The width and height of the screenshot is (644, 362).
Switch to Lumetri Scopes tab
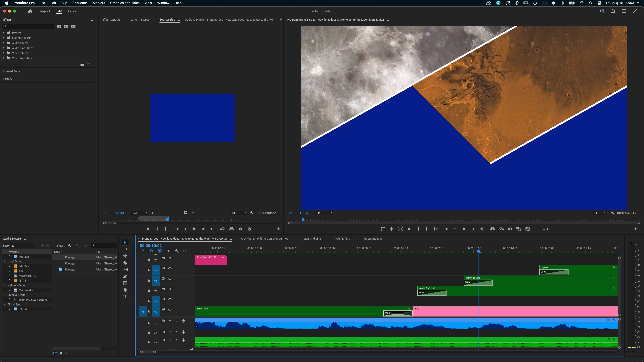pyautogui.click(x=140, y=19)
